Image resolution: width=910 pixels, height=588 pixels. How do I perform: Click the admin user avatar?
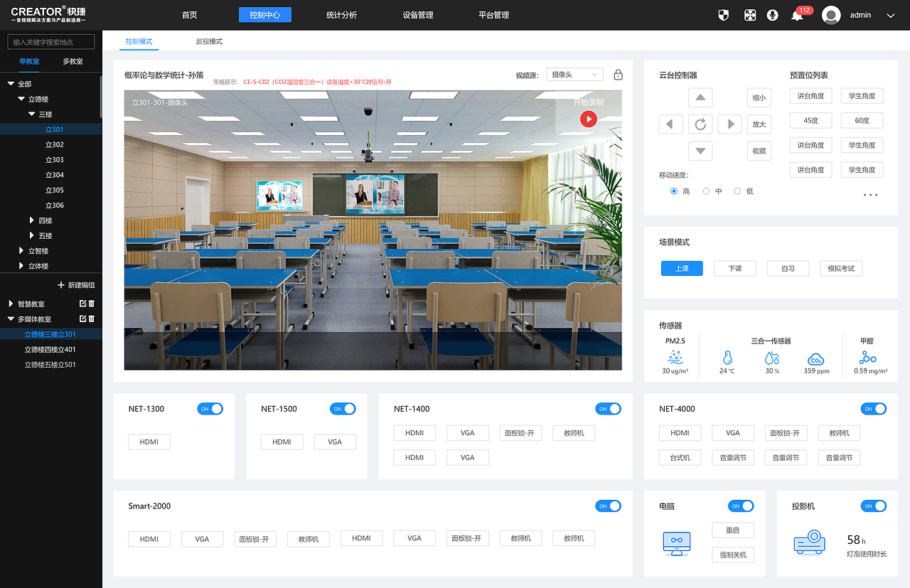pyautogui.click(x=831, y=15)
